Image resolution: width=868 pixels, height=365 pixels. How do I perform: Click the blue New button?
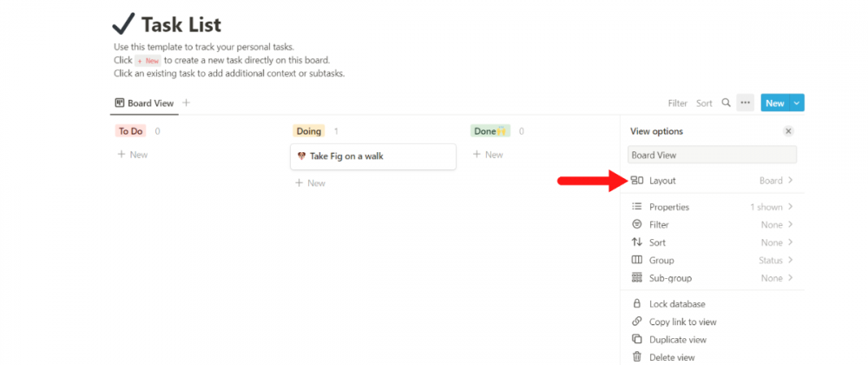click(x=774, y=103)
